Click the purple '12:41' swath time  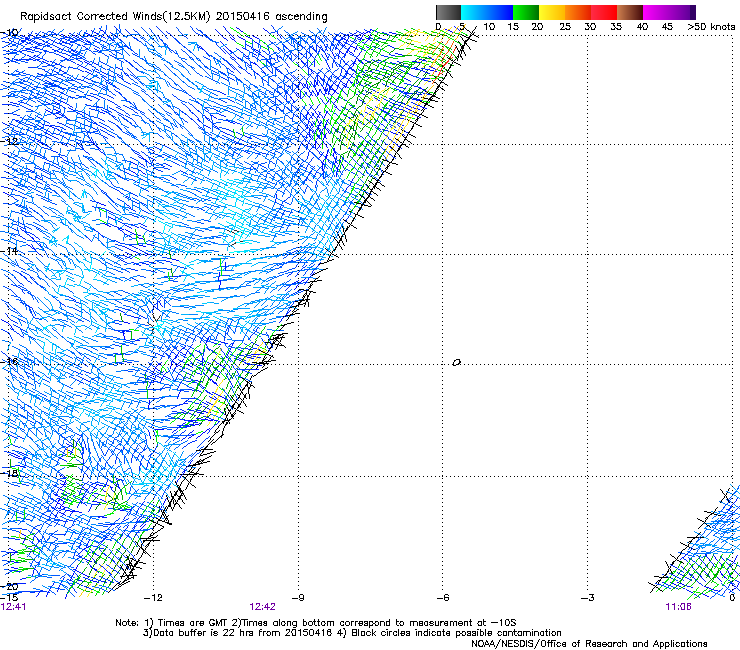(x=14, y=607)
